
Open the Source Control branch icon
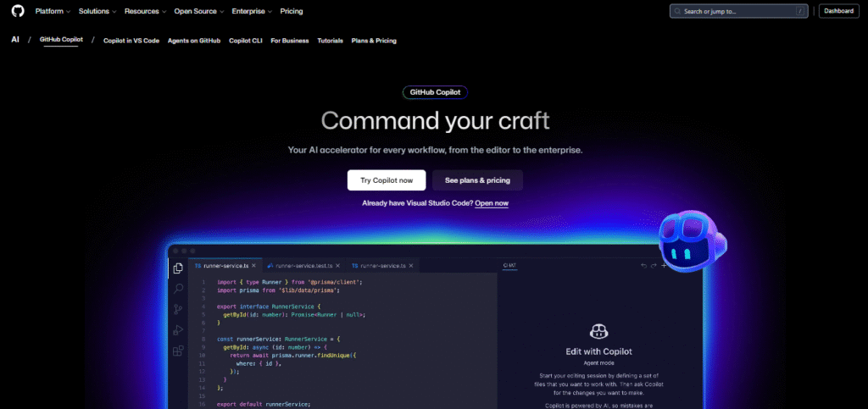coord(178,310)
